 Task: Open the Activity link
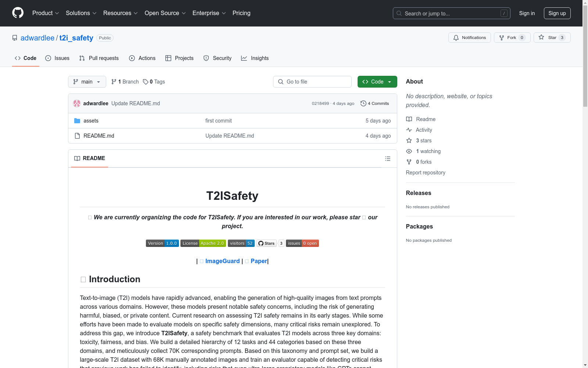(419, 130)
